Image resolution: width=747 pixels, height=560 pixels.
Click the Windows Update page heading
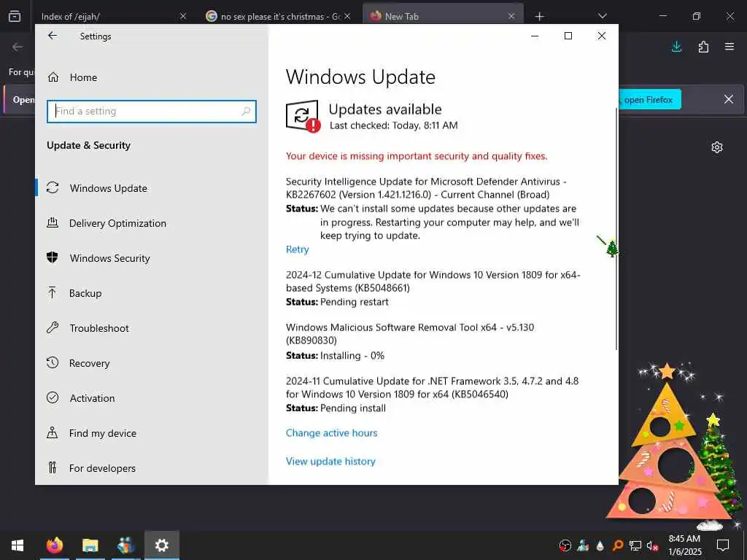point(360,77)
